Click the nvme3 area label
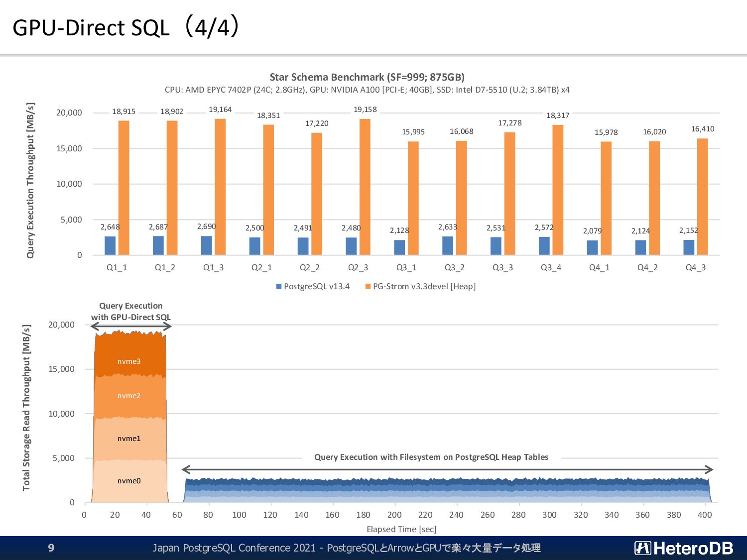This screenshot has height=560, width=747. [129, 361]
